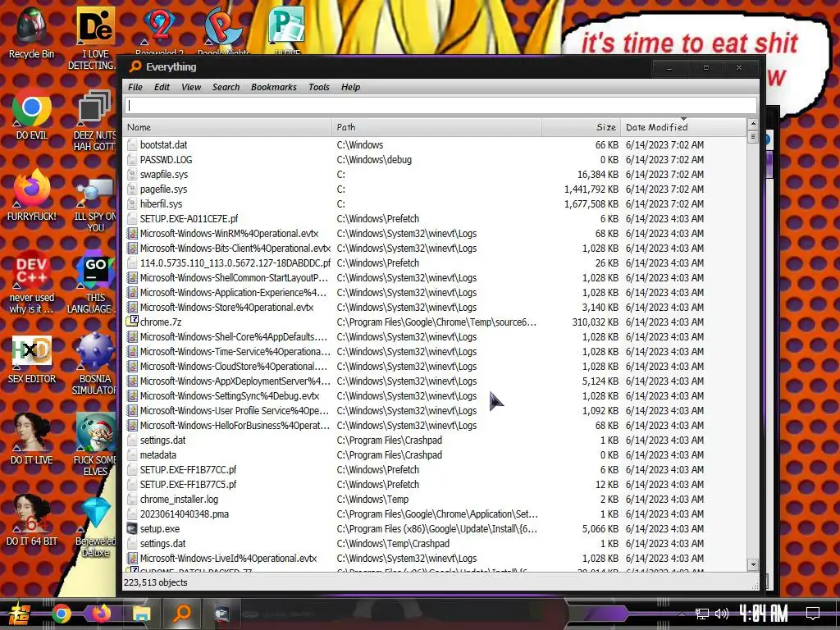Open the Edit menu
Screen dimensions: 840x630
[162, 87]
